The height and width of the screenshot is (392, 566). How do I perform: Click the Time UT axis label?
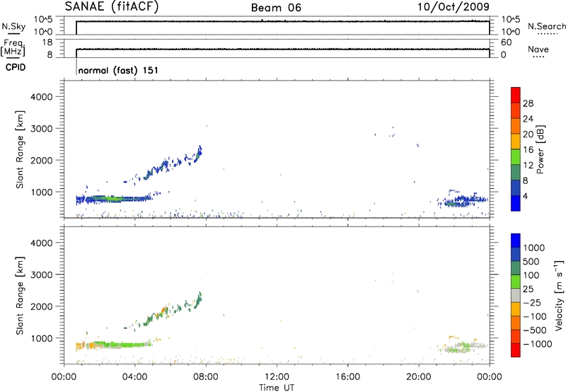click(x=277, y=388)
